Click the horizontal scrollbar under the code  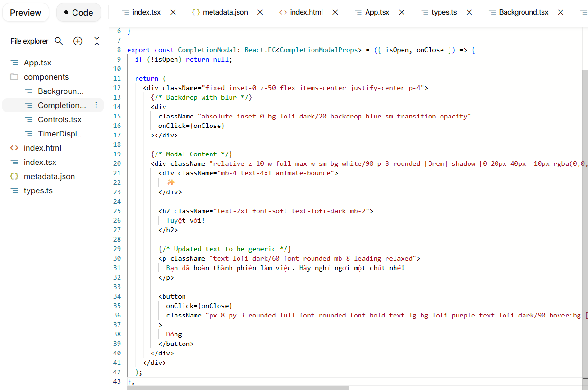238,388
